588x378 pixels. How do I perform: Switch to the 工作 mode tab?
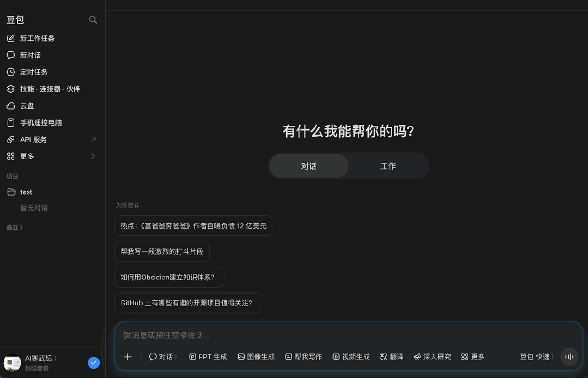(388, 166)
